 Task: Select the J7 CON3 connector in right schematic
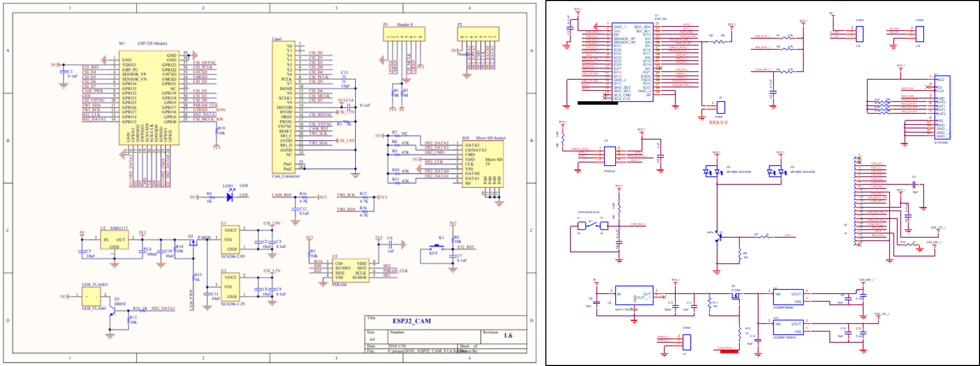click(x=687, y=342)
